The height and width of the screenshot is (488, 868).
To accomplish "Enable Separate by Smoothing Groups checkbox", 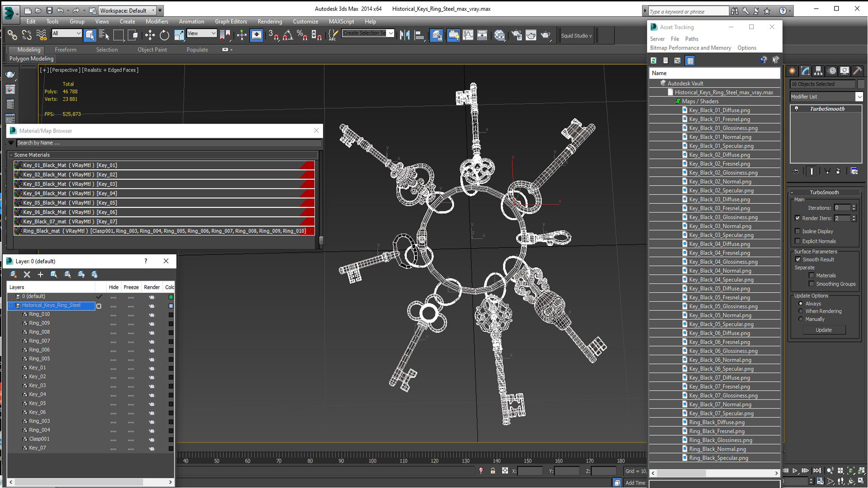I will pos(811,284).
